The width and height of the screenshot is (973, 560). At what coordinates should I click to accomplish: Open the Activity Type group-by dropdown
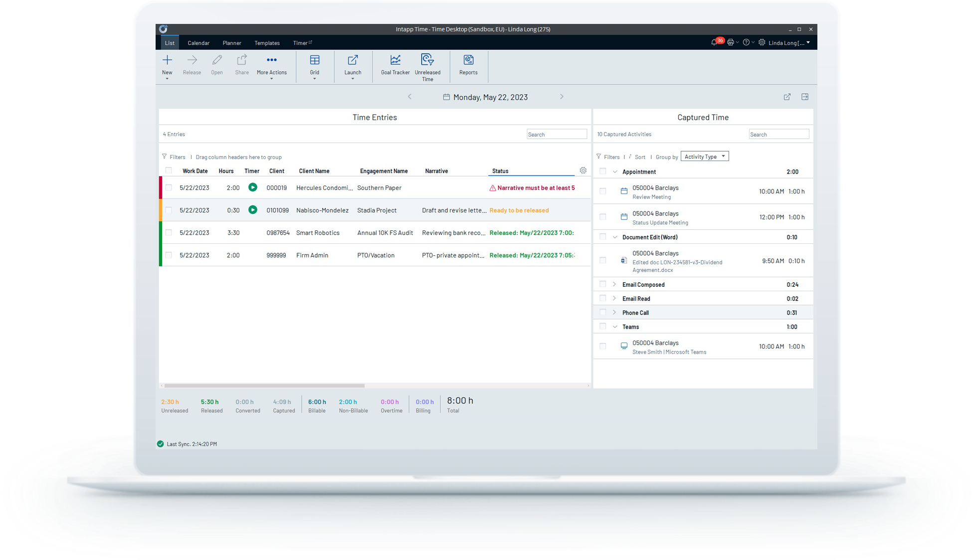click(704, 156)
